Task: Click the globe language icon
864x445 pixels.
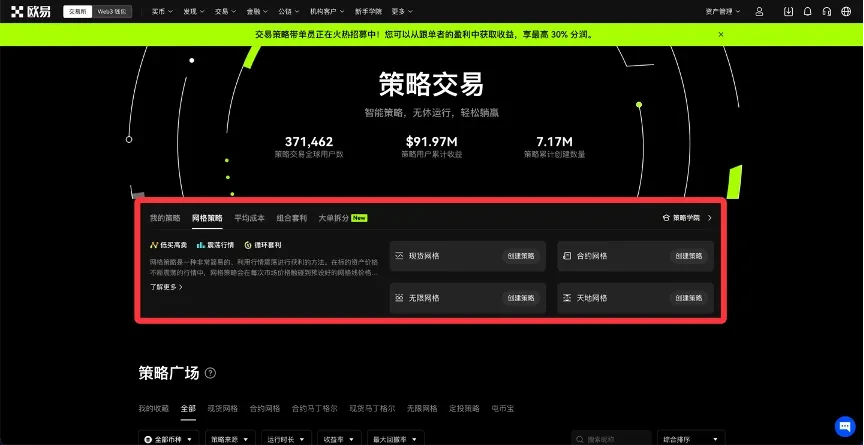Action: point(846,12)
